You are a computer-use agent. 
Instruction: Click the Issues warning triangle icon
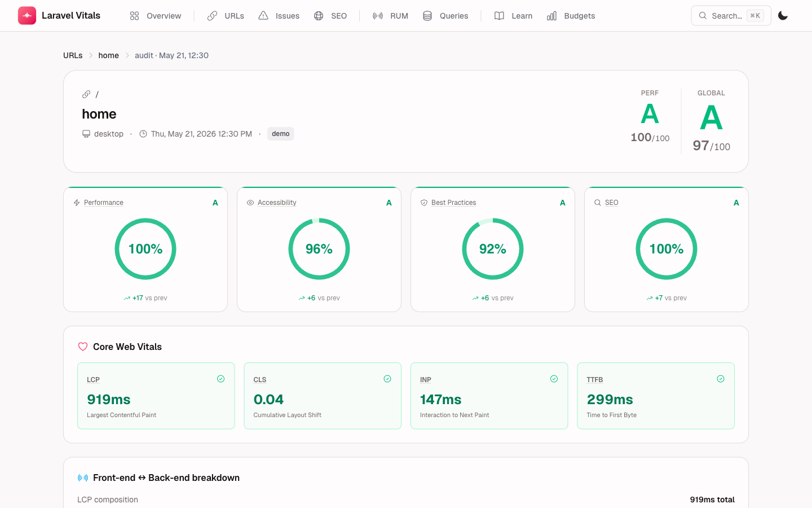click(263, 16)
